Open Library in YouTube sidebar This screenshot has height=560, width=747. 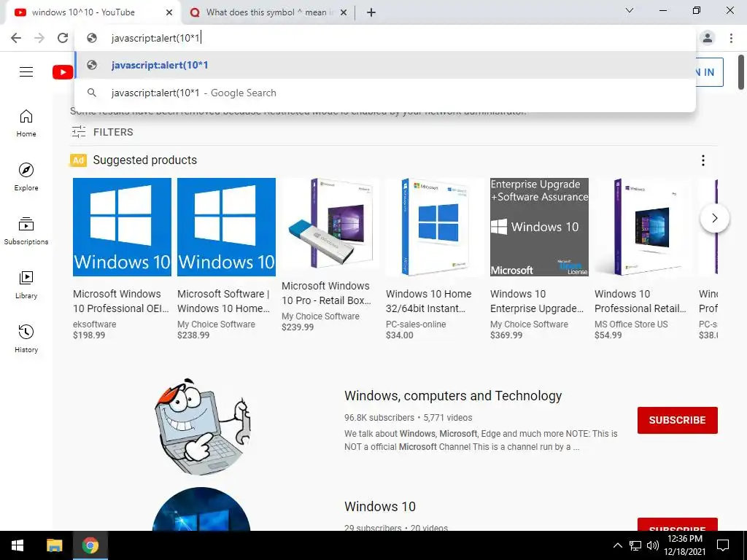(x=26, y=285)
